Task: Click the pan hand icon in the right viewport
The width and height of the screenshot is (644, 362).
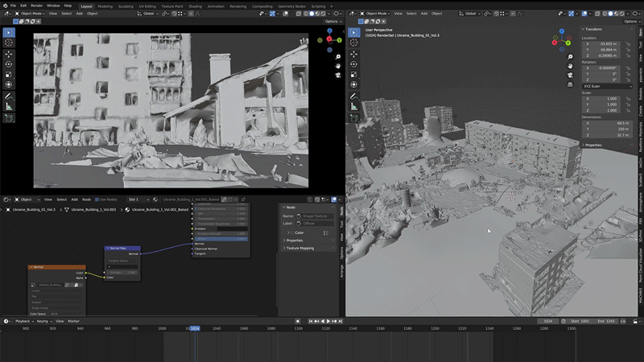Action: 570,66
